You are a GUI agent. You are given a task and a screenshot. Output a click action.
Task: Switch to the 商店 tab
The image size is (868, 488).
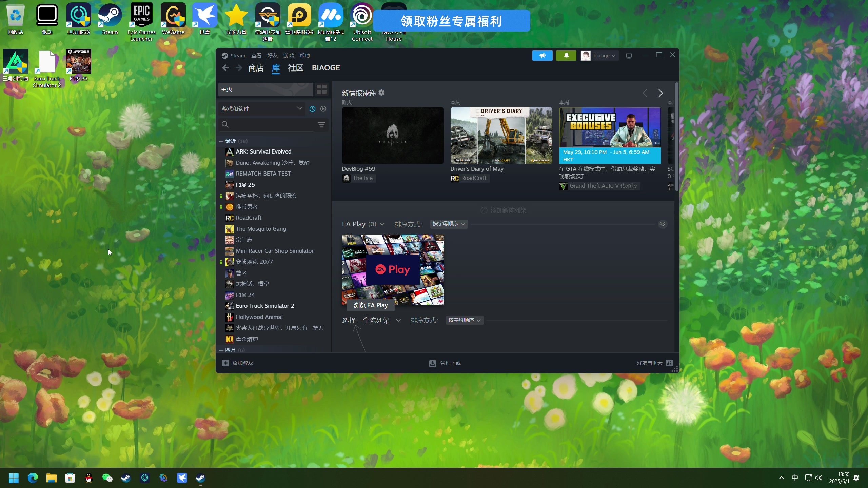[x=256, y=68]
